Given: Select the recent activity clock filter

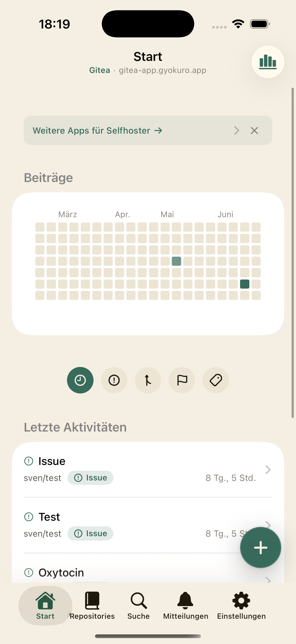Looking at the screenshot, I should click(80, 380).
